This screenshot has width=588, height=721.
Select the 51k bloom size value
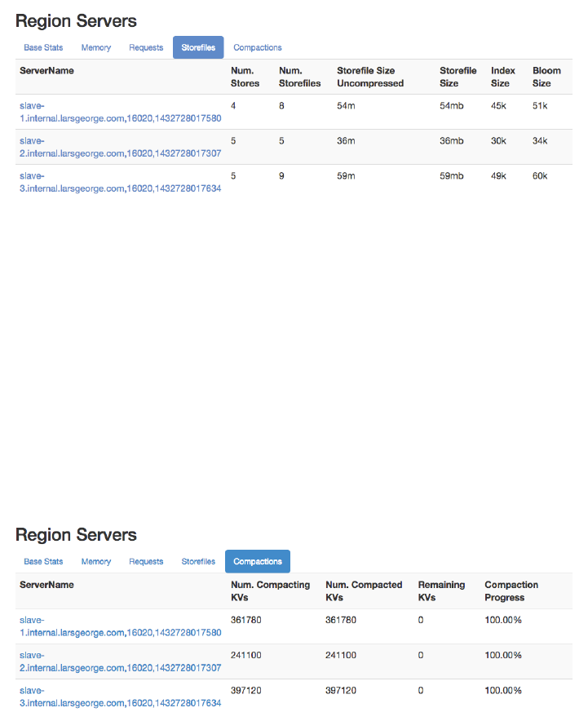[x=540, y=106]
